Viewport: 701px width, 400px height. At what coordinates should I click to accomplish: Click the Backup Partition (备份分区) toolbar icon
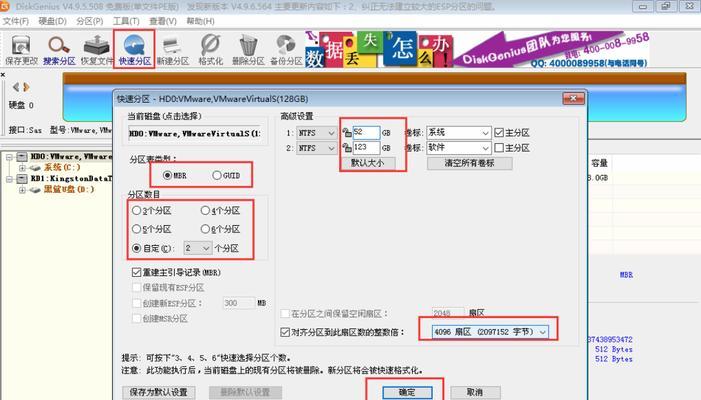coord(286,50)
